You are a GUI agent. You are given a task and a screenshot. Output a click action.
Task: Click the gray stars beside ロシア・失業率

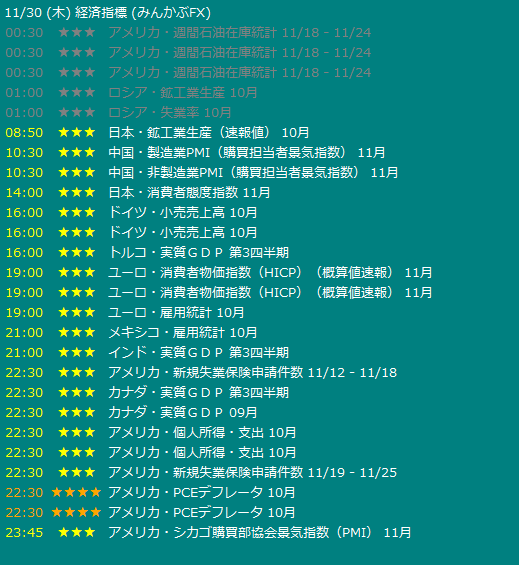(77, 112)
